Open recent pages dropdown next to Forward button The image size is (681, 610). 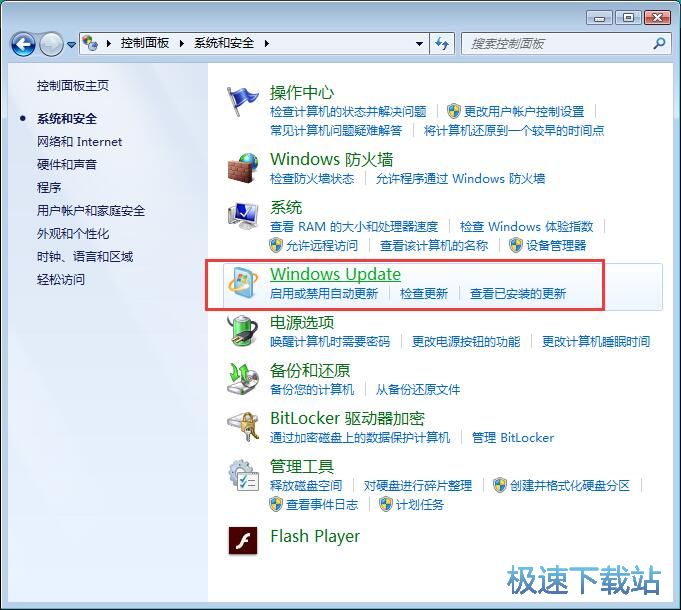72,44
